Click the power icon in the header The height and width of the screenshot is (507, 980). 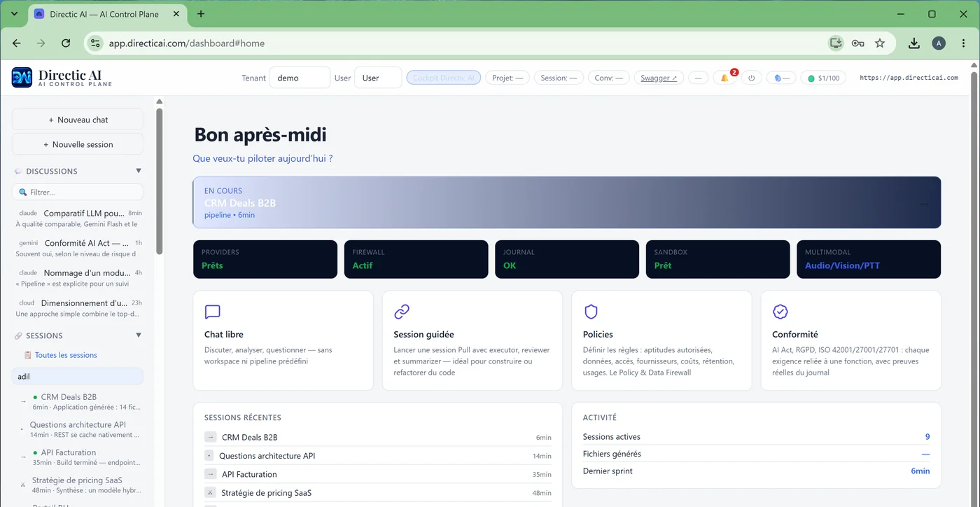pyautogui.click(x=751, y=78)
